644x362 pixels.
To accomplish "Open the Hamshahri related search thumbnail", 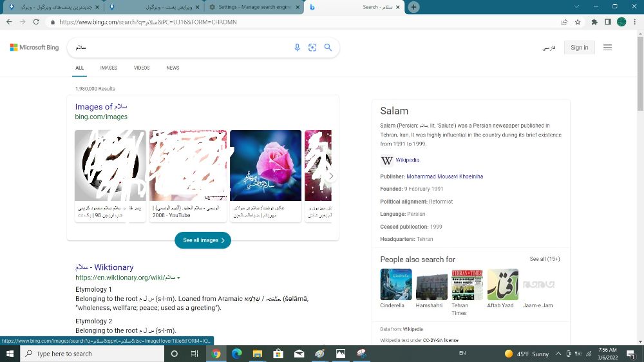I will (431, 284).
